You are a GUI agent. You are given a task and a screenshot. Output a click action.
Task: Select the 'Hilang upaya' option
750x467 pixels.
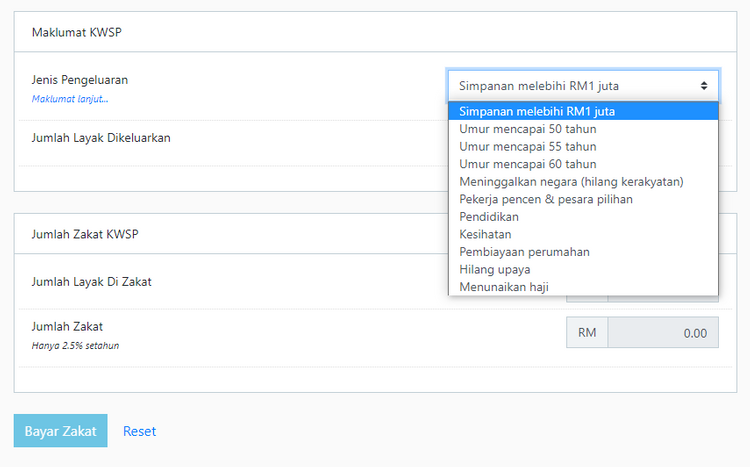[583, 269]
